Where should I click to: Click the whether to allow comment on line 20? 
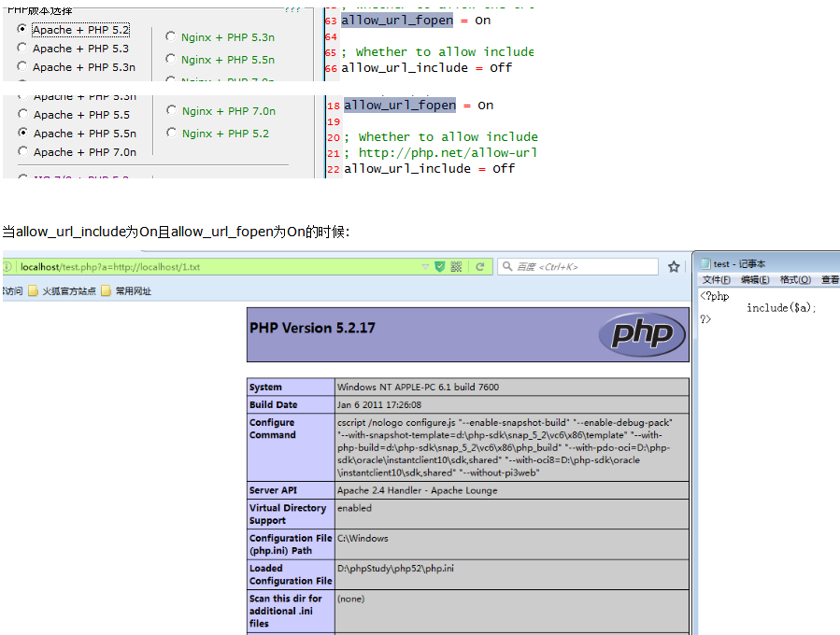[x=441, y=137]
